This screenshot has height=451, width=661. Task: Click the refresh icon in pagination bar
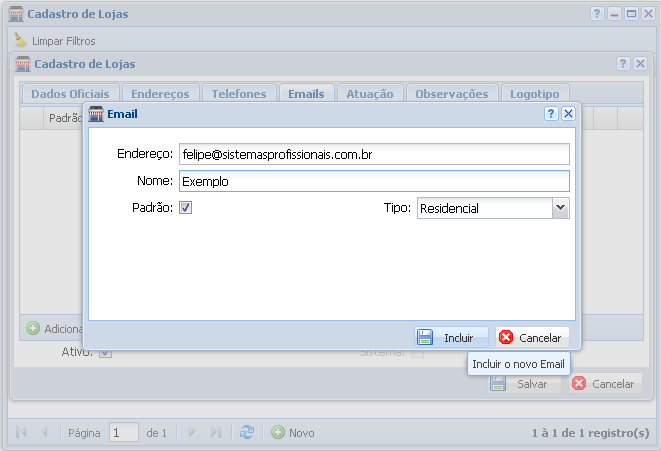click(246, 433)
